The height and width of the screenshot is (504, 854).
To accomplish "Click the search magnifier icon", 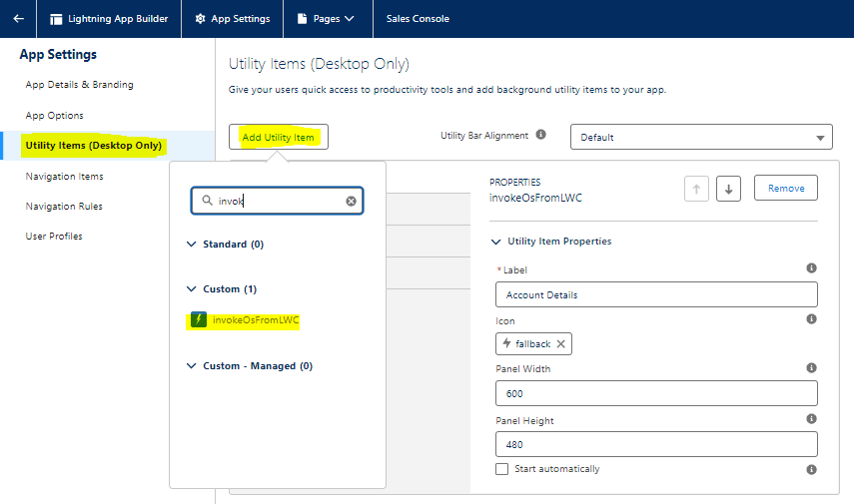I will pyautogui.click(x=207, y=201).
